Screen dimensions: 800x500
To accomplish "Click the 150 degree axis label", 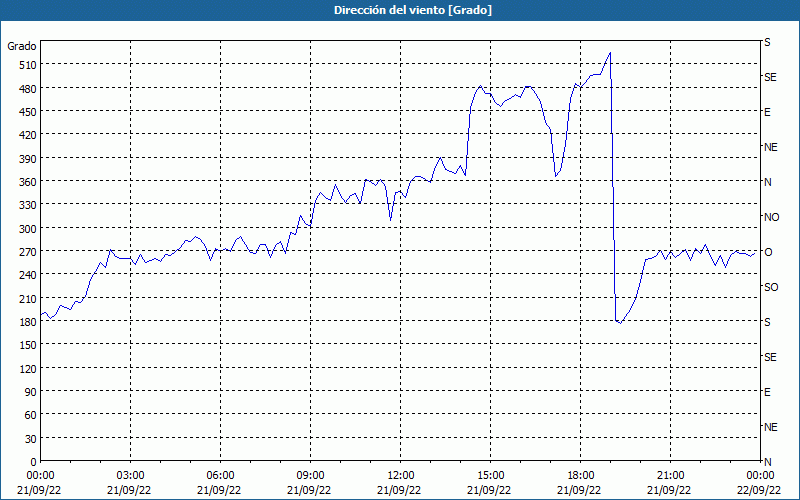I will [28, 345].
